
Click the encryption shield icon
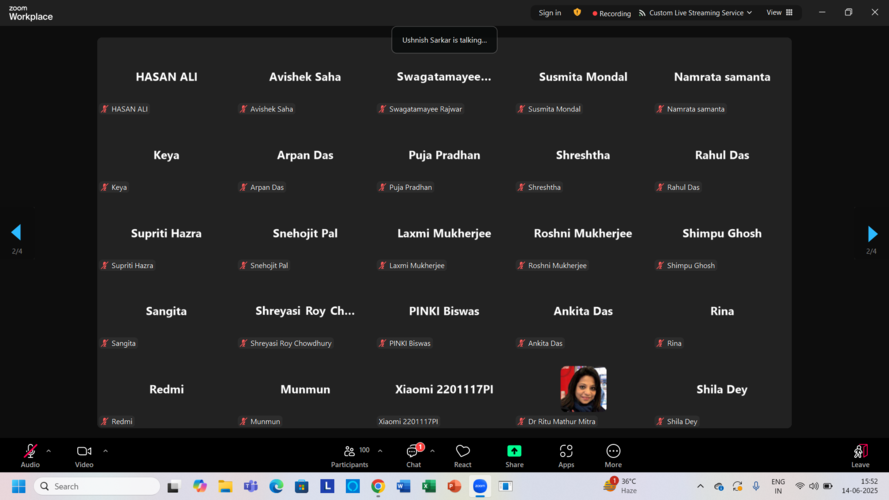click(577, 13)
